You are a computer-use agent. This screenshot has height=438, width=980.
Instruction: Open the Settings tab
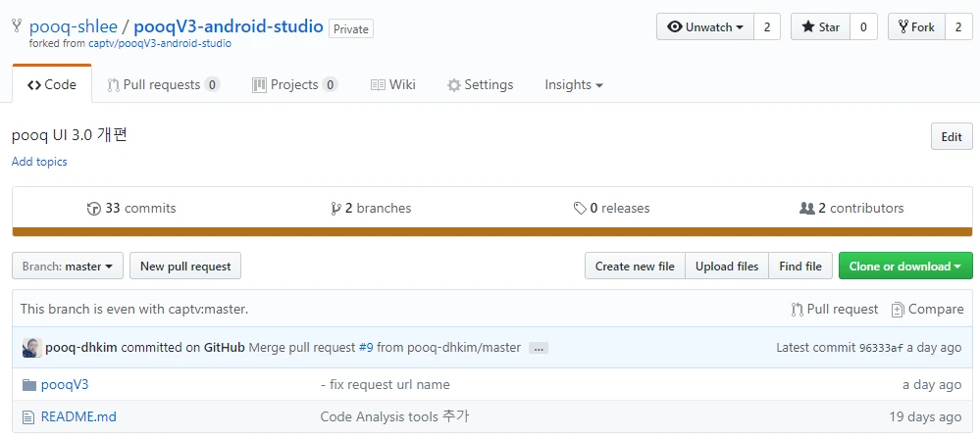click(x=480, y=85)
